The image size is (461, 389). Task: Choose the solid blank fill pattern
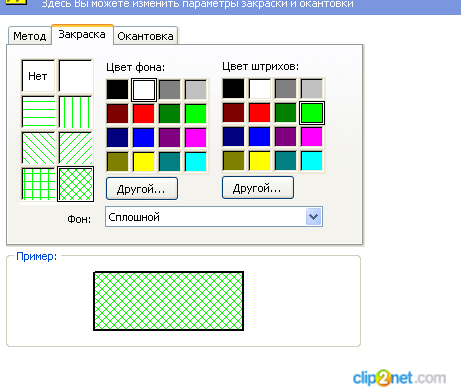(x=76, y=76)
